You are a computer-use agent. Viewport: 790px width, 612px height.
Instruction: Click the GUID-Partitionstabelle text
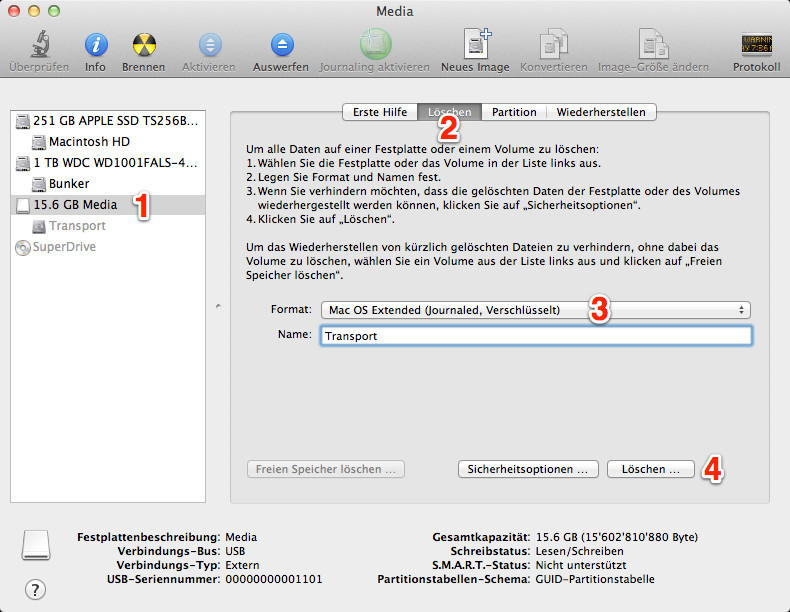coord(595,579)
